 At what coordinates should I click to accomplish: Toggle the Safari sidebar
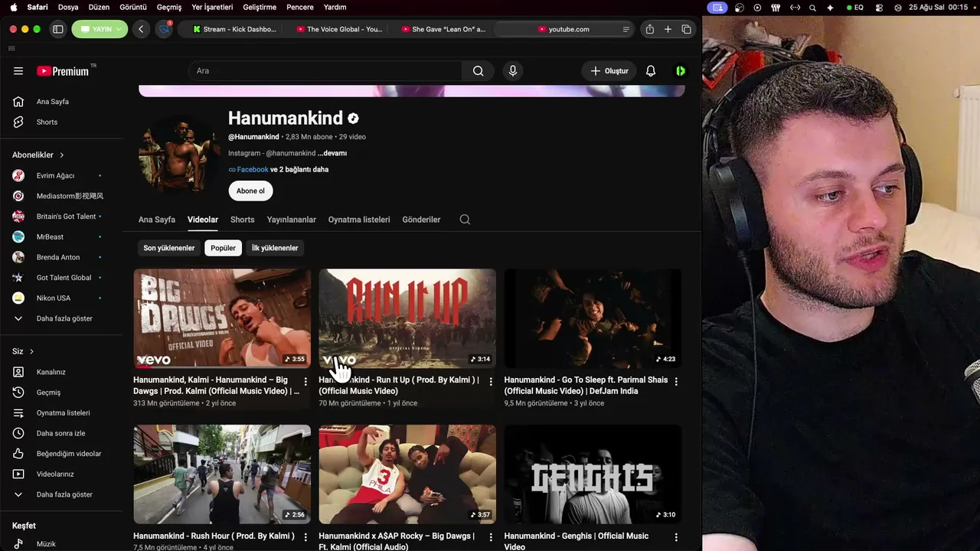(x=57, y=29)
